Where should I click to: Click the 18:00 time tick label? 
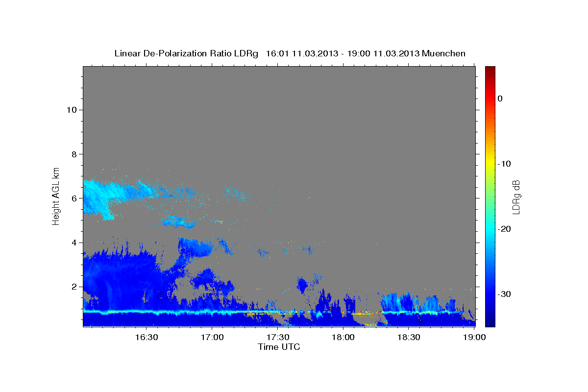(x=343, y=338)
